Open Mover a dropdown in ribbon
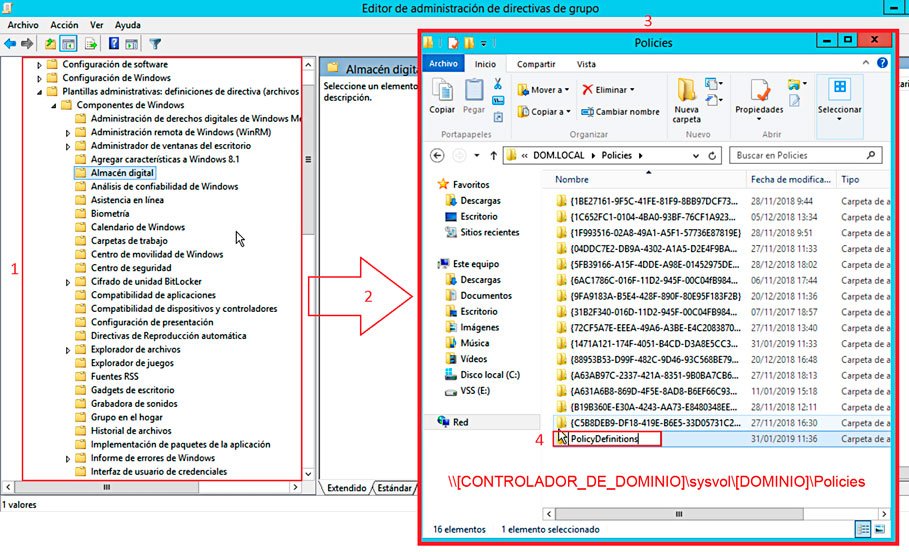The width and height of the screenshot is (909, 552). tap(543, 90)
